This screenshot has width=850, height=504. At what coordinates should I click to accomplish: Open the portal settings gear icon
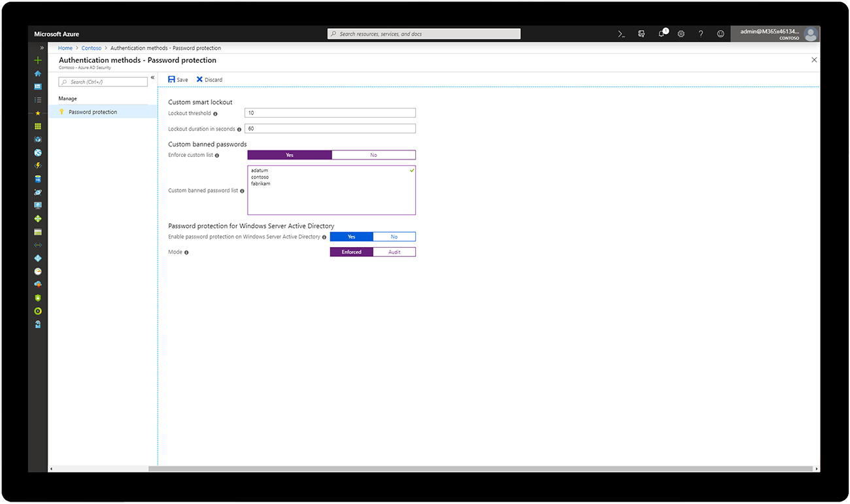click(681, 33)
